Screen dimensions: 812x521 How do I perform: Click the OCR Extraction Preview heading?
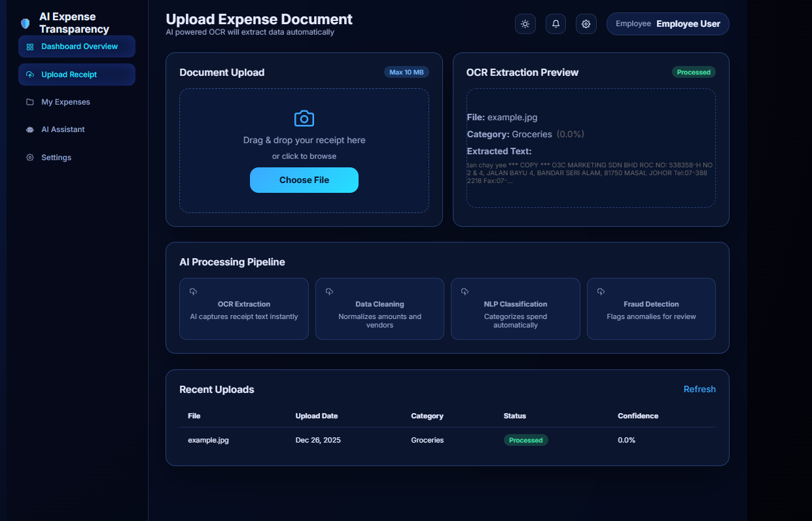[522, 73]
